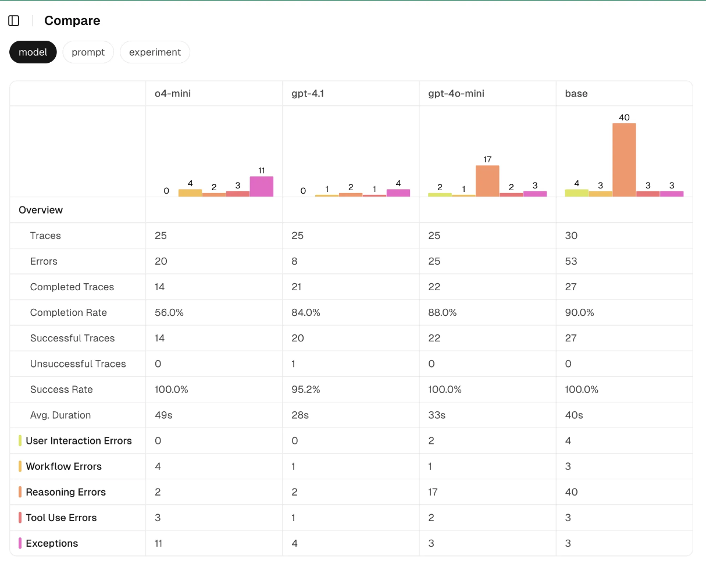Click the yellow-green User Interaction Errors swatch
The height and width of the screenshot is (588, 706).
20,441
